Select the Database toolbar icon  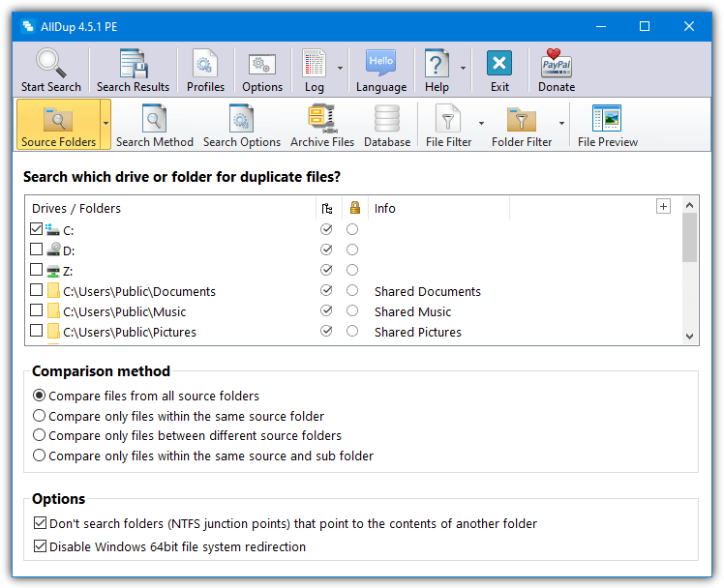[x=386, y=120]
